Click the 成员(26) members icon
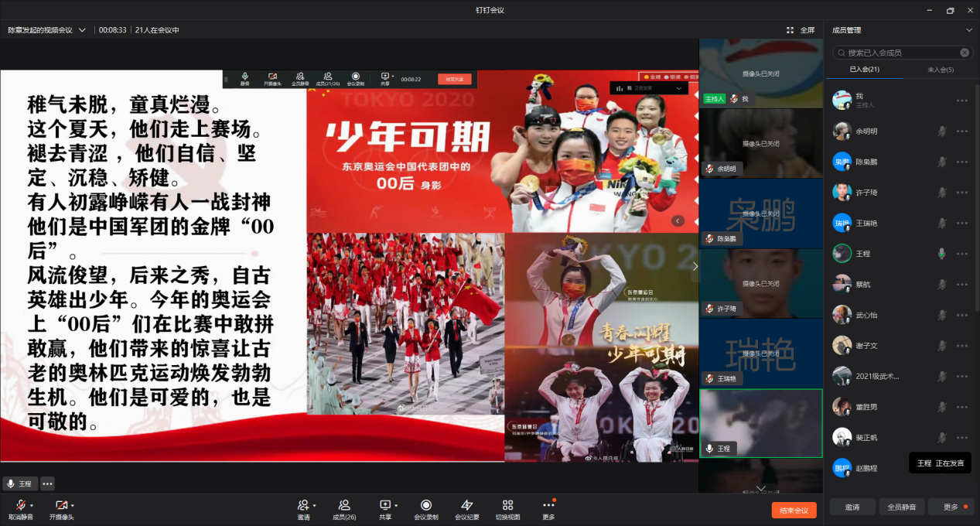 pyautogui.click(x=344, y=505)
